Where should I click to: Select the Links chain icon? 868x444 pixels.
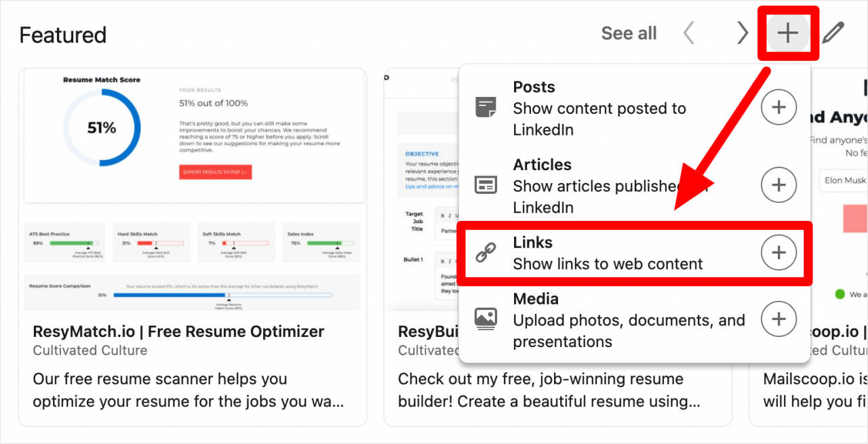point(486,252)
